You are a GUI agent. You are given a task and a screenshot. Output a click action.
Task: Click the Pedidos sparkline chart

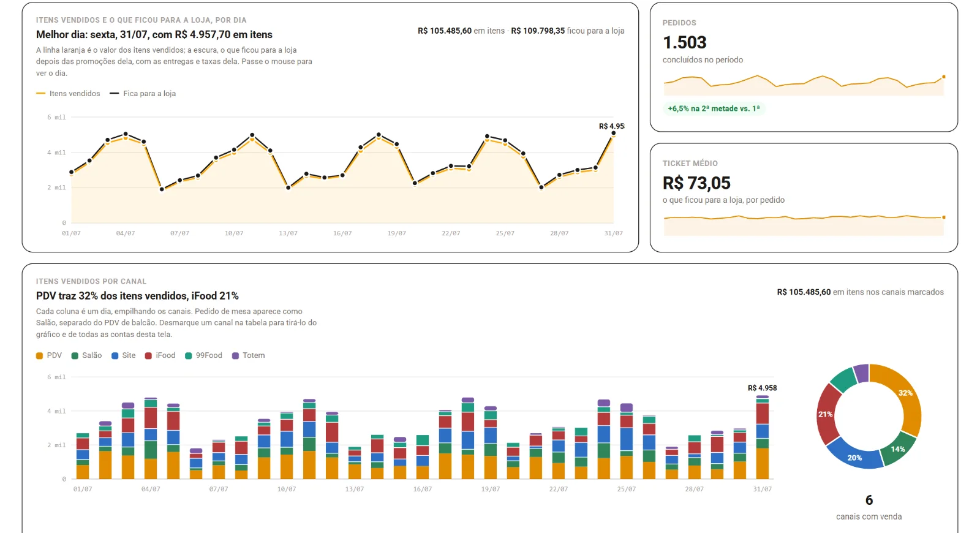[804, 85]
